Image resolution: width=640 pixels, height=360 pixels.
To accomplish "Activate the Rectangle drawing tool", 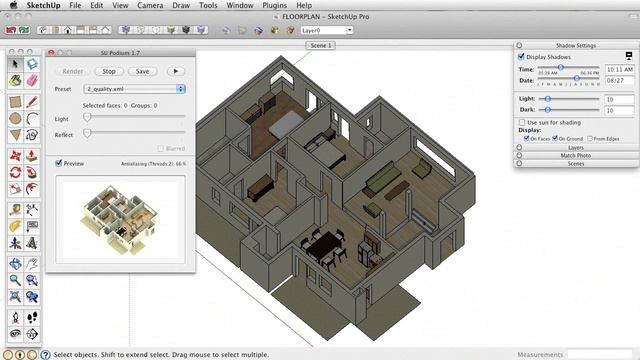I will 16,102.
